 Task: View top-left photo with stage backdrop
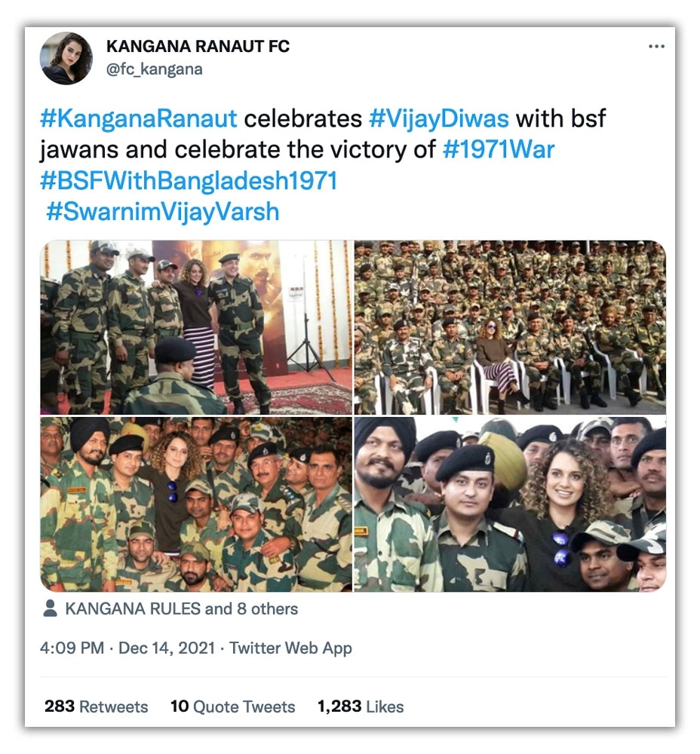196,327
